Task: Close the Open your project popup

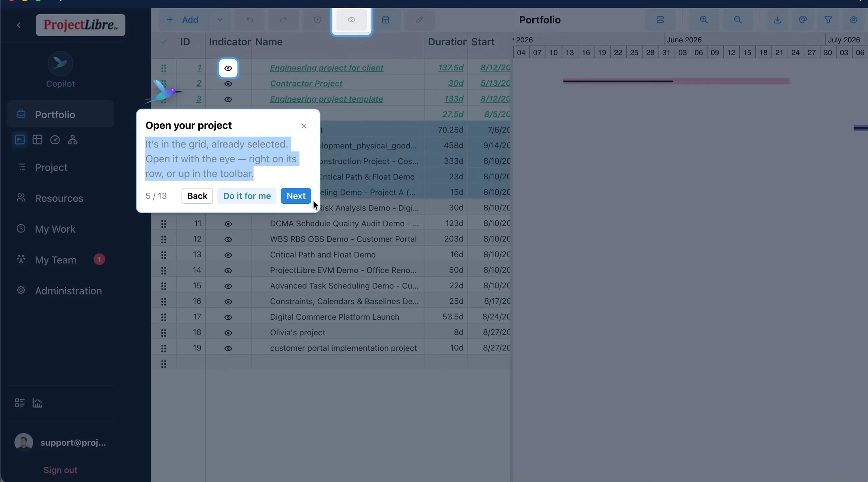Action: [304, 126]
